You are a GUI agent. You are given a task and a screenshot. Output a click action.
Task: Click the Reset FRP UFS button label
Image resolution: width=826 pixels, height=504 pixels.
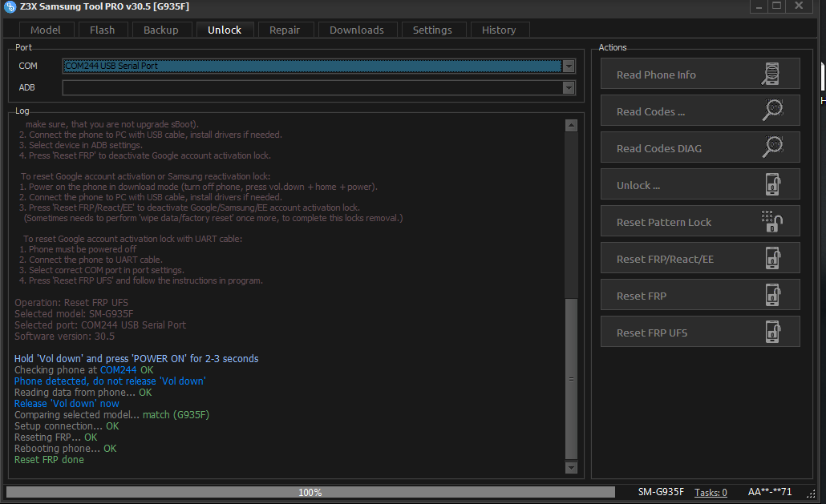(x=652, y=333)
